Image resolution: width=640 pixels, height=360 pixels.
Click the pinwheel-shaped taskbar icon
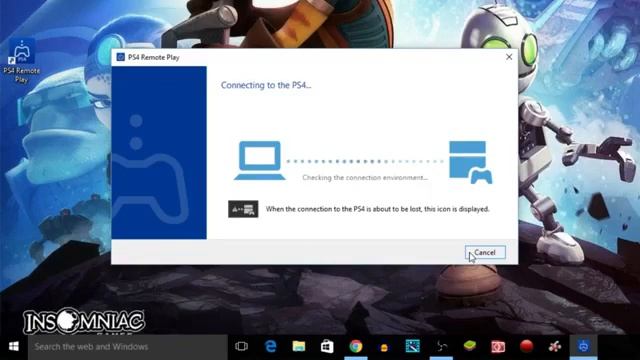coord(441,347)
